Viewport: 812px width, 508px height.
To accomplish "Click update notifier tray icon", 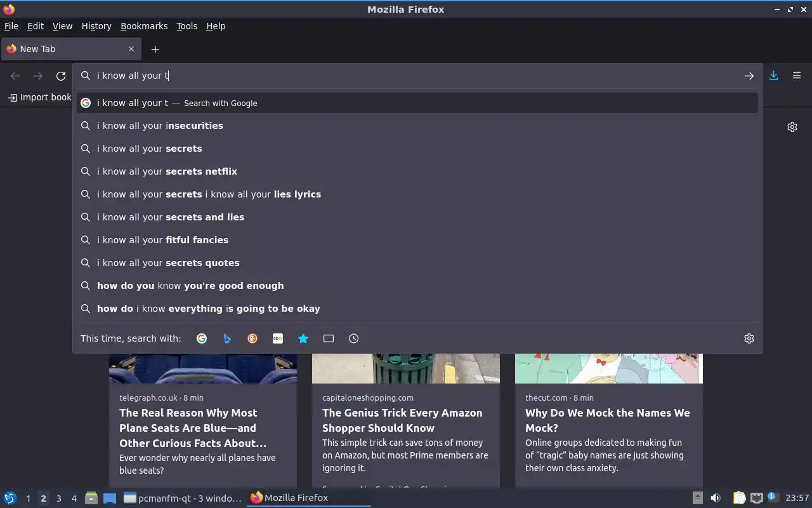I will click(772, 497).
